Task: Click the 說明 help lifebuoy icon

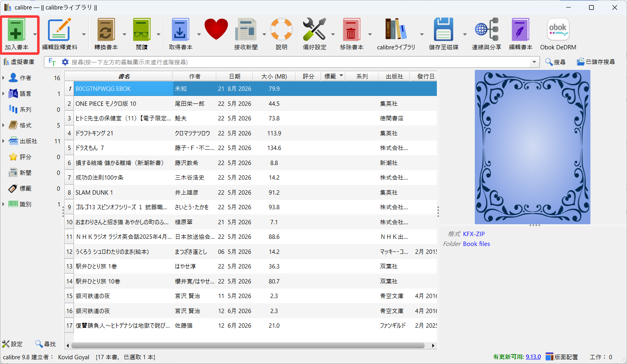Action: (x=281, y=30)
